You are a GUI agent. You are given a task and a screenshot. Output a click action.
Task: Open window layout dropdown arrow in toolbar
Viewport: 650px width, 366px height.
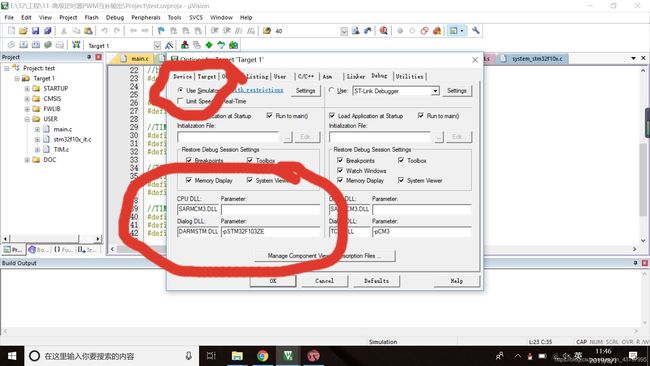coord(462,31)
